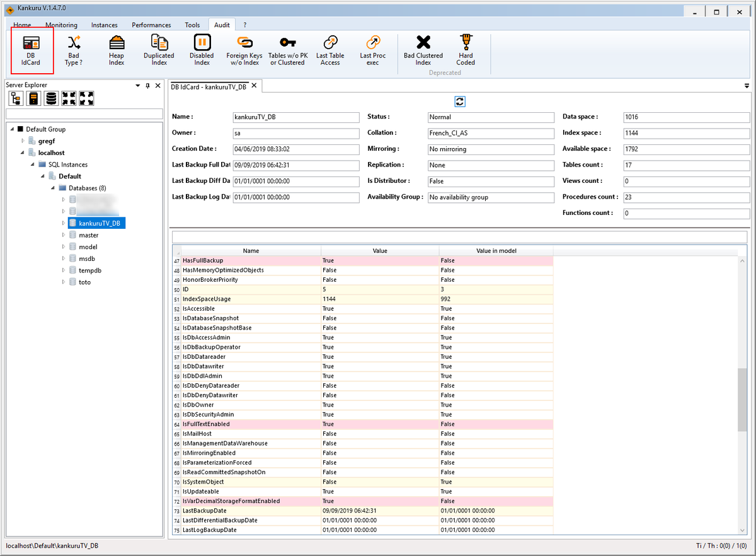Screen dimensions: 756x556
Task: Open the Last Table Access report
Action: click(x=330, y=50)
